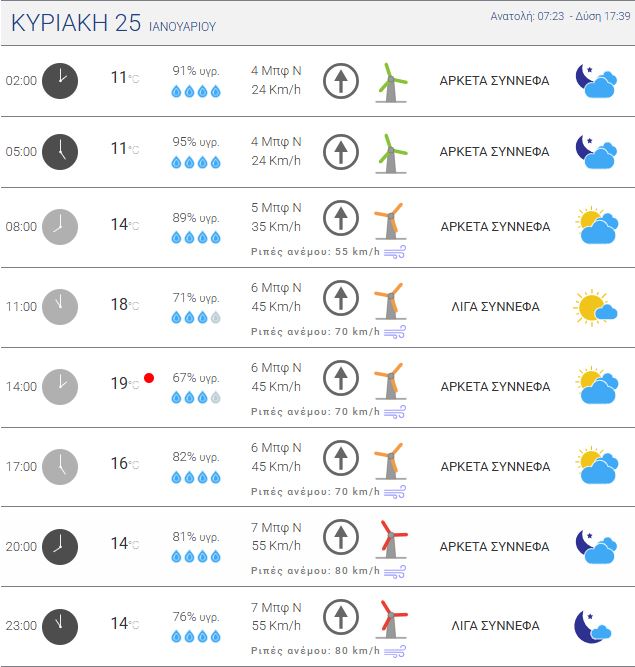Click the humidity droplets at 14:00
This screenshot has width=635, height=667.
point(196,398)
